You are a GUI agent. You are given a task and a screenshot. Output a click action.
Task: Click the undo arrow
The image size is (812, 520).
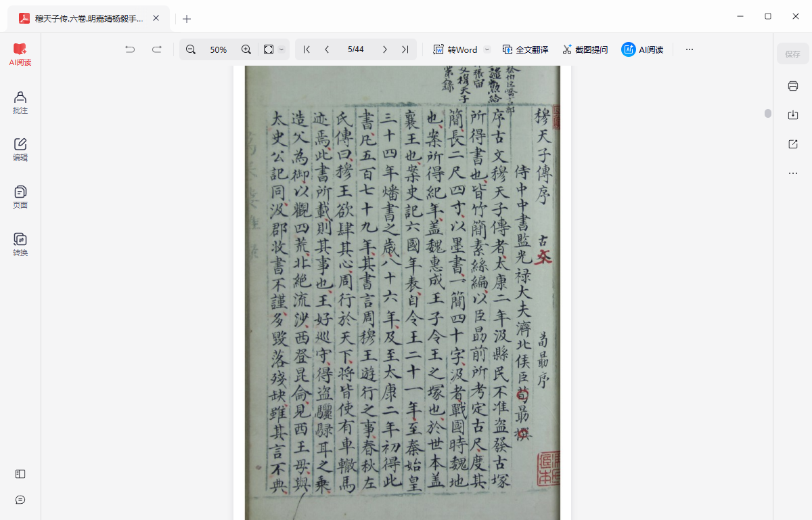(130, 49)
